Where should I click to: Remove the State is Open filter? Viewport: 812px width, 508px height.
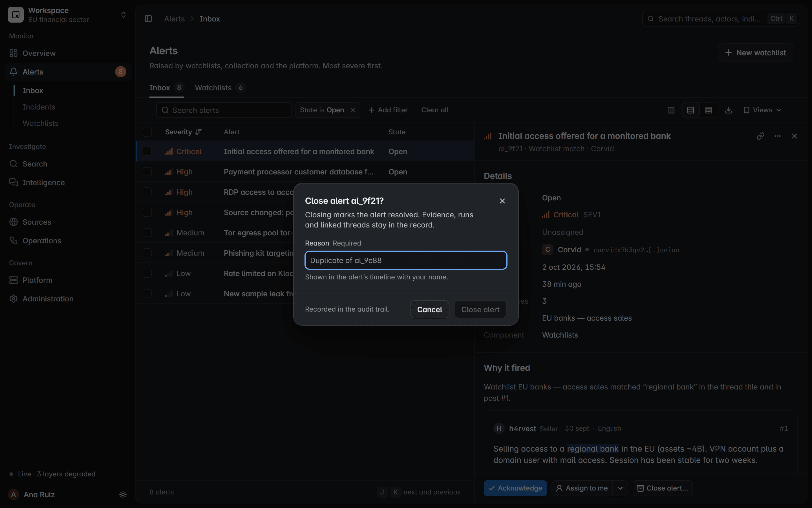click(x=353, y=110)
